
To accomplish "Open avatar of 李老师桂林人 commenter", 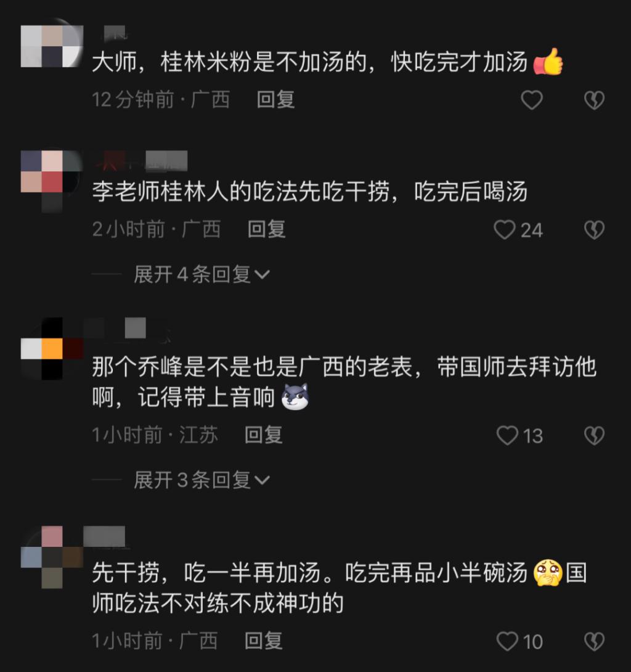I will [52, 181].
